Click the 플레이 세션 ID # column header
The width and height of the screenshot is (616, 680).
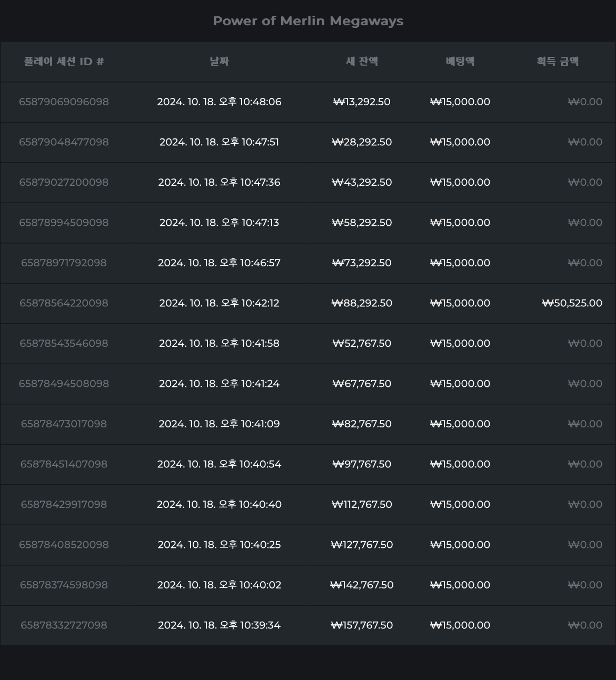click(x=64, y=62)
